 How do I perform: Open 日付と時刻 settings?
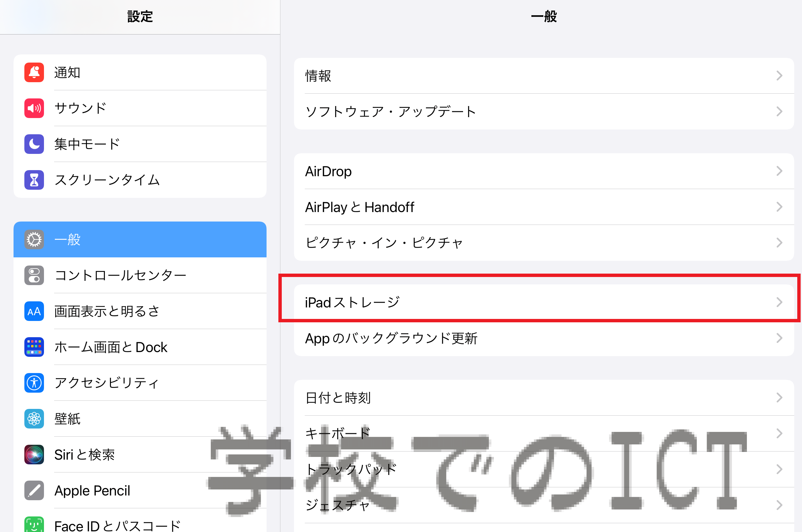coord(544,398)
